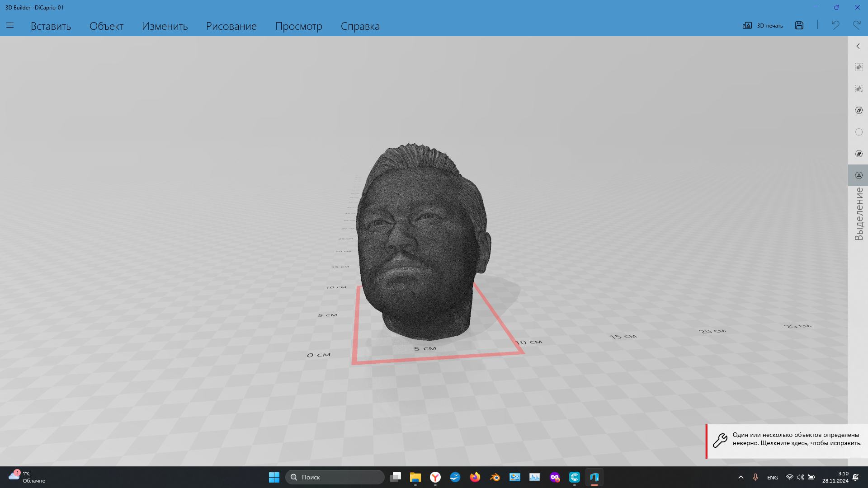Viewport: 868px width, 488px height.
Task: Open the Справка menu
Action: pos(360,26)
